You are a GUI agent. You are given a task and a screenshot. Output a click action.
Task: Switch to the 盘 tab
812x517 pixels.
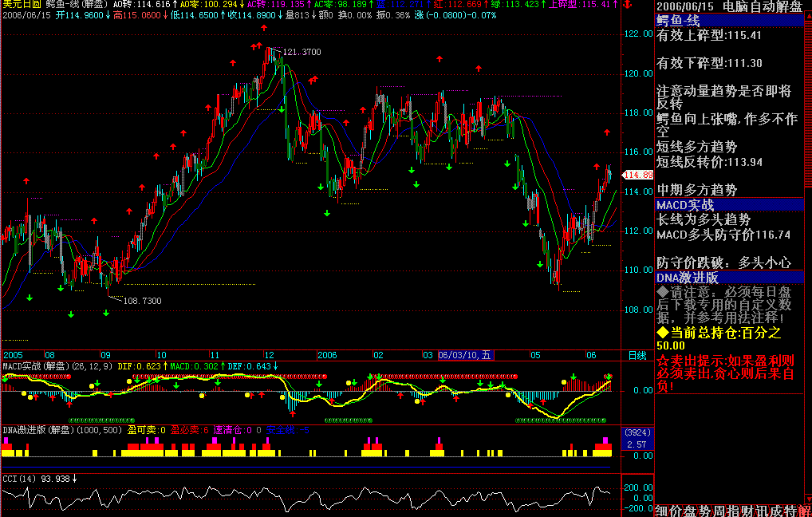click(x=690, y=511)
